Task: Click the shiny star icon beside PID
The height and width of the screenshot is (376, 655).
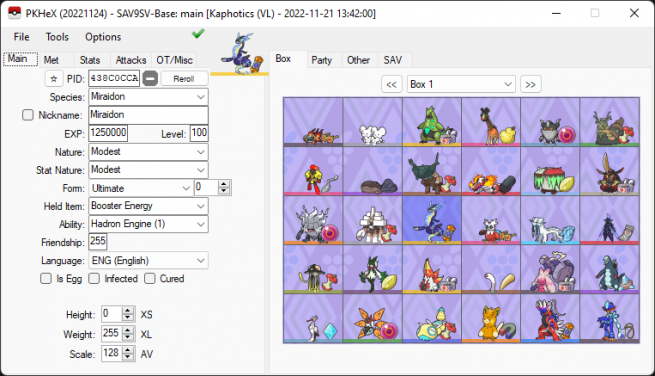Action: (53, 79)
